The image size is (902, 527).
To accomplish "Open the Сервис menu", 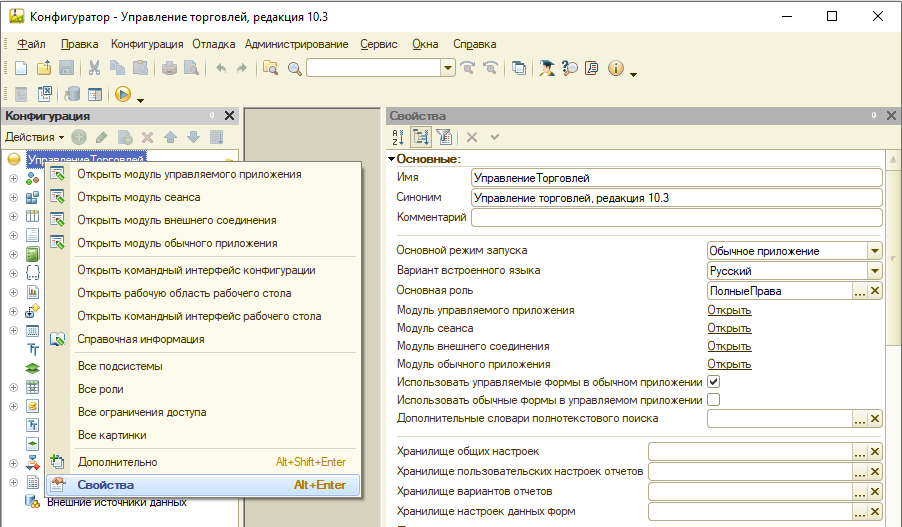I will [x=379, y=44].
